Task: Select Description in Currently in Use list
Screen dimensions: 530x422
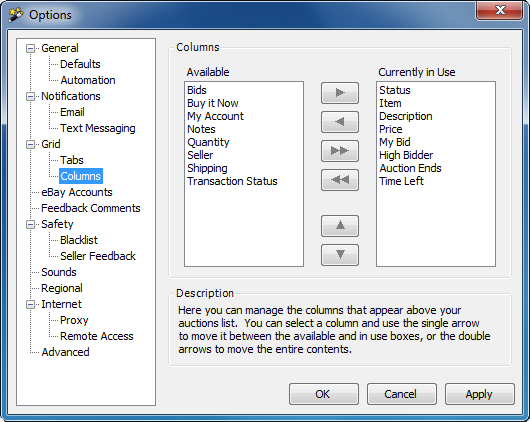Action: [406, 116]
